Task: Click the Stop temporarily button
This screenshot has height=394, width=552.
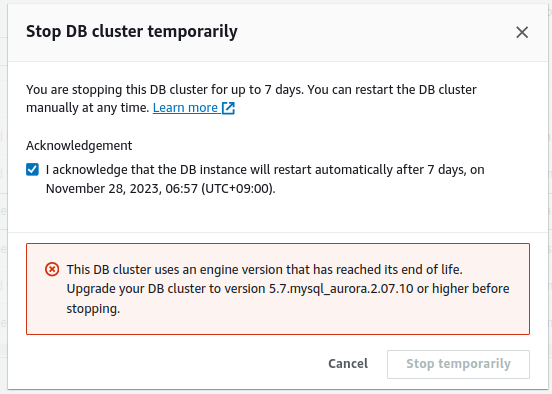Action: click(x=458, y=364)
